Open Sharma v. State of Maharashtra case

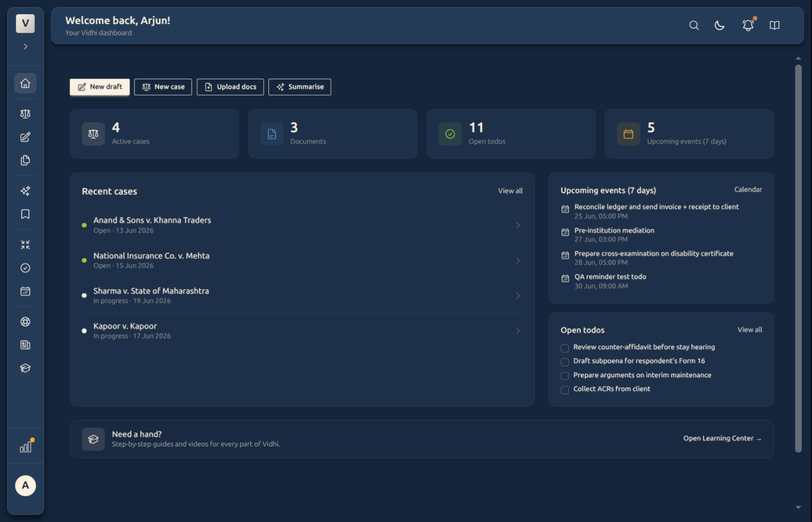pyautogui.click(x=302, y=296)
